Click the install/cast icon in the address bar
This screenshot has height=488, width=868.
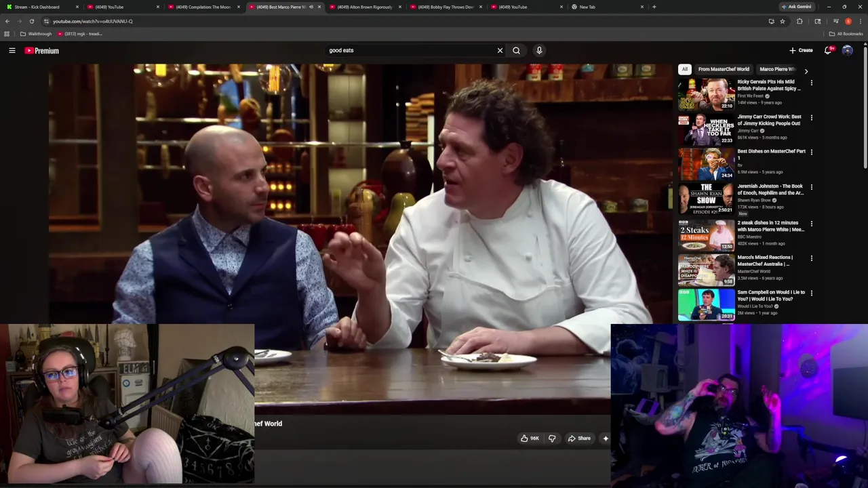[771, 21]
